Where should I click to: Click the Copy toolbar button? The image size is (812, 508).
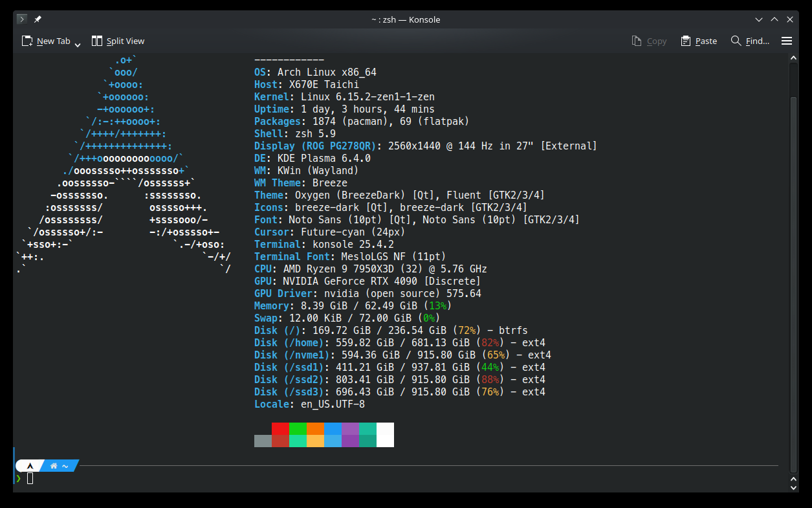tap(649, 41)
